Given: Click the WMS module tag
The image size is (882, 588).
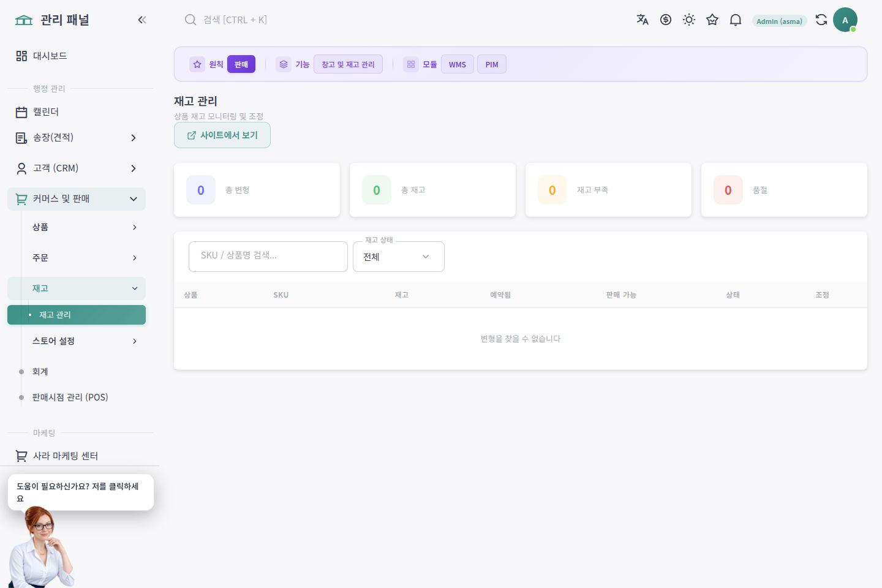Looking at the screenshot, I should (458, 64).
